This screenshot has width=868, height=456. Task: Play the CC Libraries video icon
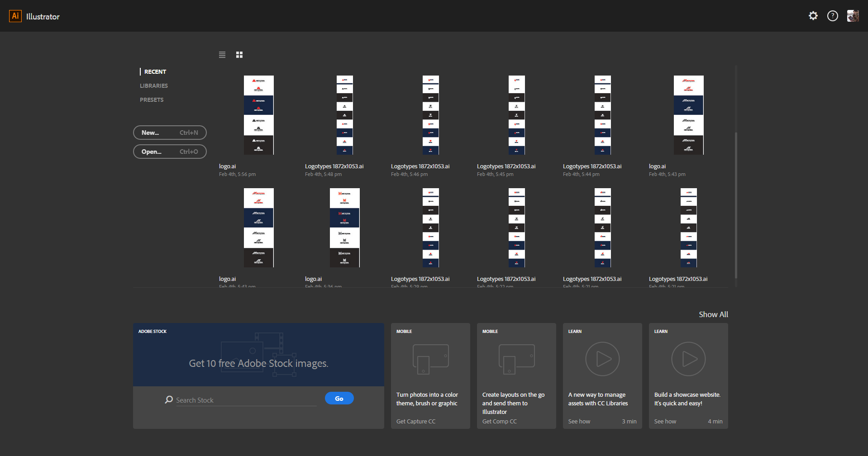[x=602, y=359]
